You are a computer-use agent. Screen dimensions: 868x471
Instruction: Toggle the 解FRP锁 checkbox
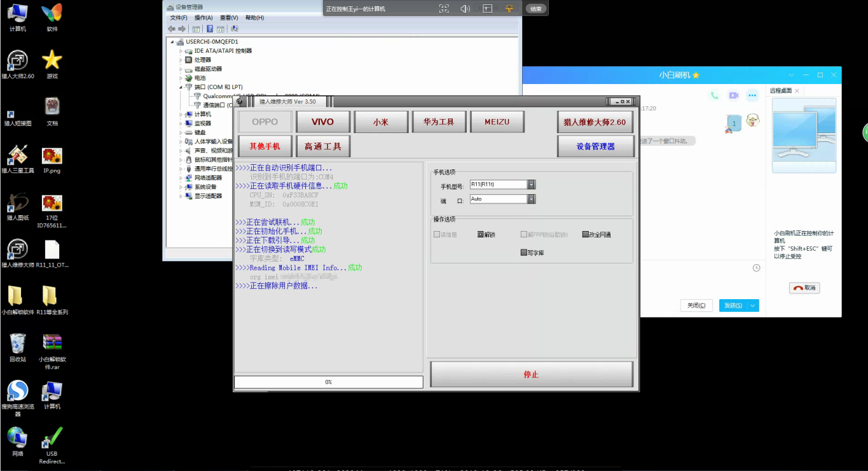pos(524,234)
